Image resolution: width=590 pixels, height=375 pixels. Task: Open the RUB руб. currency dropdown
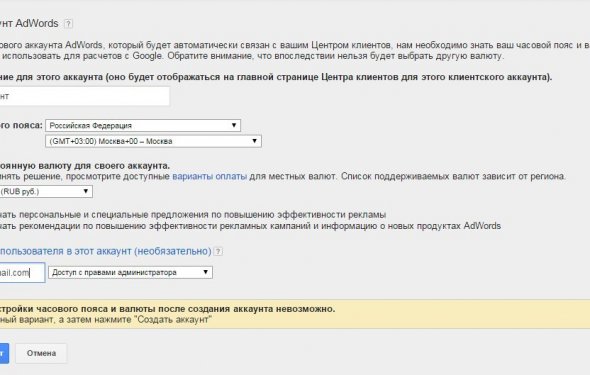click(x=46, y=191)
